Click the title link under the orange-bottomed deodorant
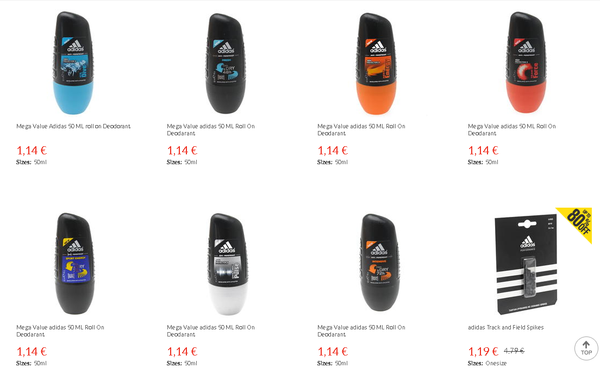 [361, 130]
